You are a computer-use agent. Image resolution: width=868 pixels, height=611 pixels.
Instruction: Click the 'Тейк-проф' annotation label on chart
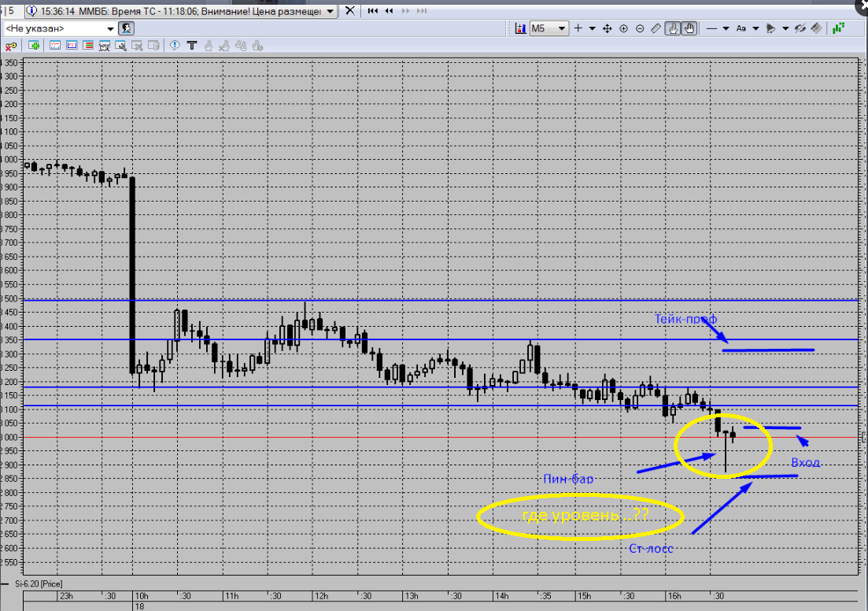(686, 319)
